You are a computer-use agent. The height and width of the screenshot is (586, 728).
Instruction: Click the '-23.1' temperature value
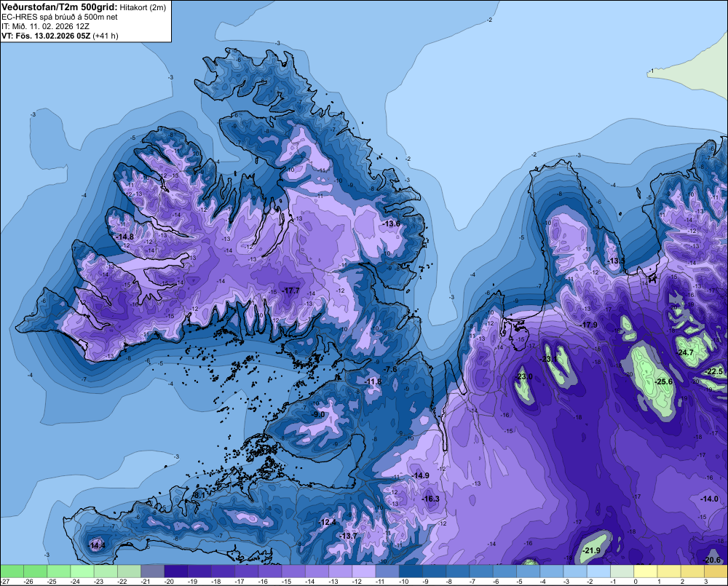[x=548, y=359]
